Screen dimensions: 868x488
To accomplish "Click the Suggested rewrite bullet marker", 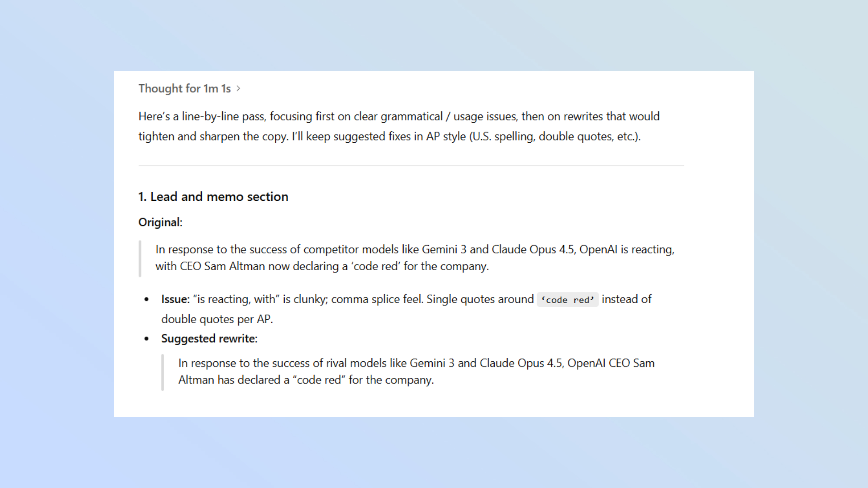I will (146, 338).
